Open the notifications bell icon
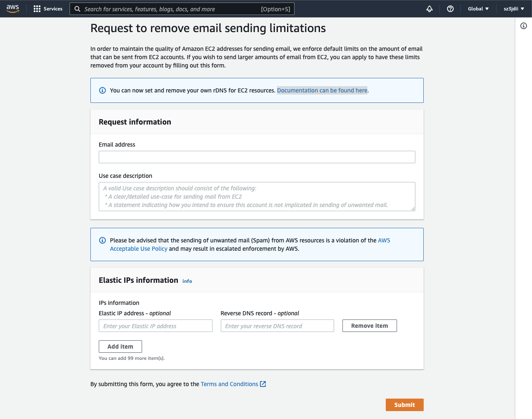The height and width of the screenshot is (419, 532). coord(429,8)
